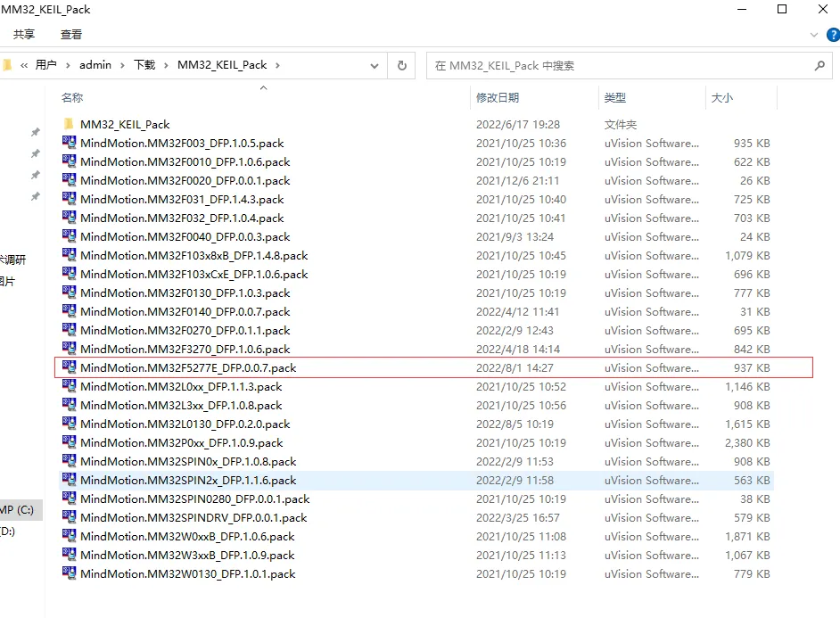Click the 2022/3/25 16:57 date cell
The width and height of the screenshot is (840, 618).
(x=518, y=518)
